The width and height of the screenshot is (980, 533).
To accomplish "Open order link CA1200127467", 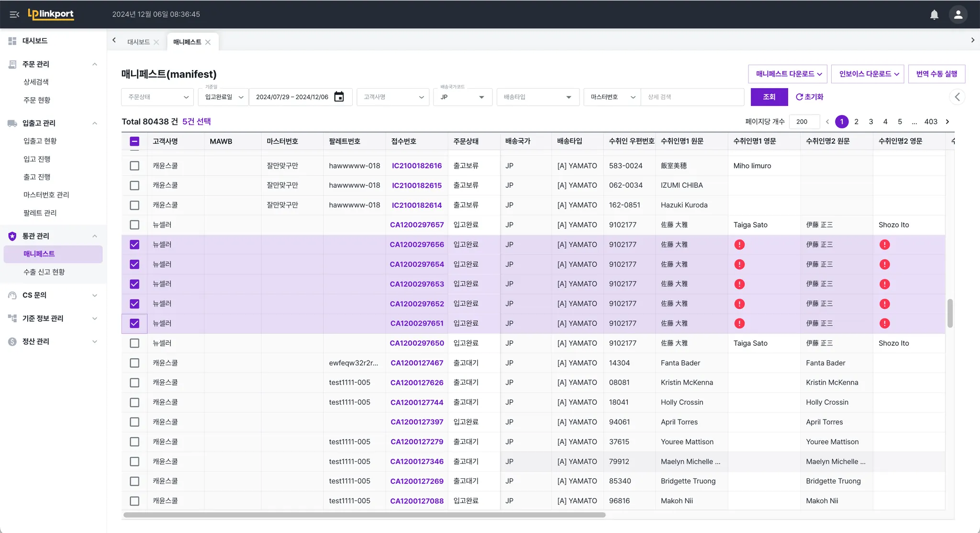I will pos(417,363).
